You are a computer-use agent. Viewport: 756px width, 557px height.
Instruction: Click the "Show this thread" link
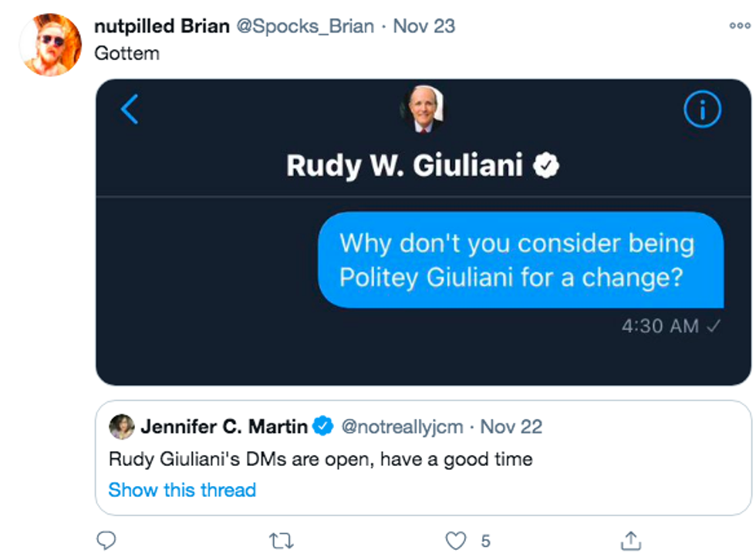(x=182, y=490)
